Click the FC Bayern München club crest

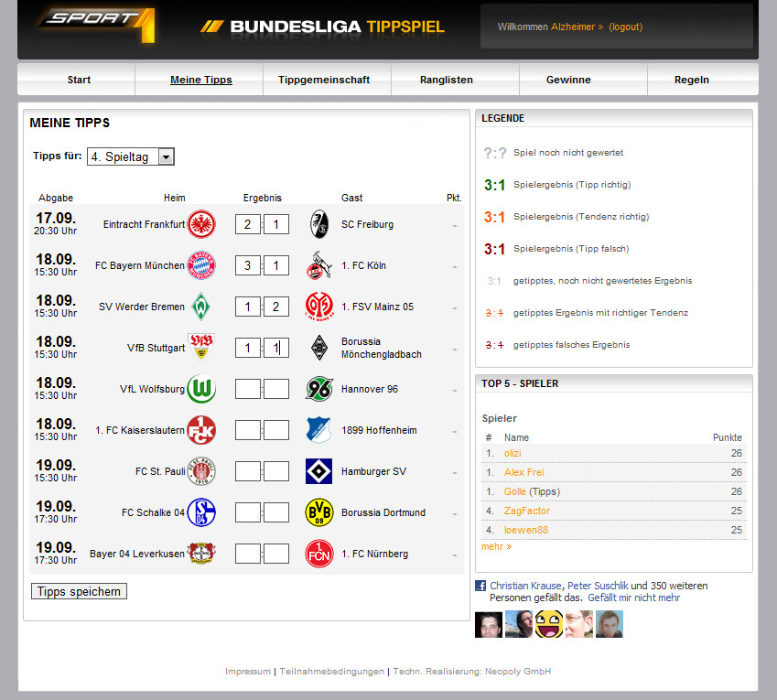coord(201,265)
